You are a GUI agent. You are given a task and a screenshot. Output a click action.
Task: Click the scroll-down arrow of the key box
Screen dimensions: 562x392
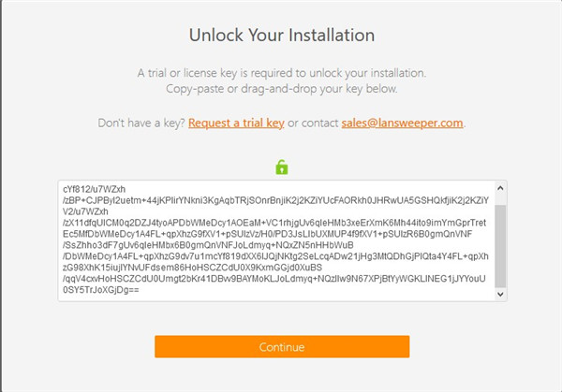[x=500, y=295]
